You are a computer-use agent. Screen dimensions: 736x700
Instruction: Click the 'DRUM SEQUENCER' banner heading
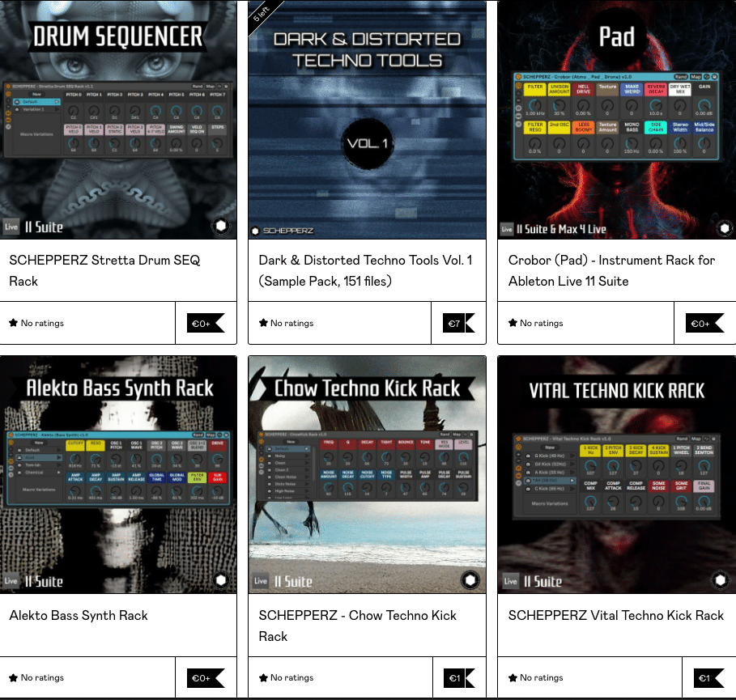[x=118, y=36]
